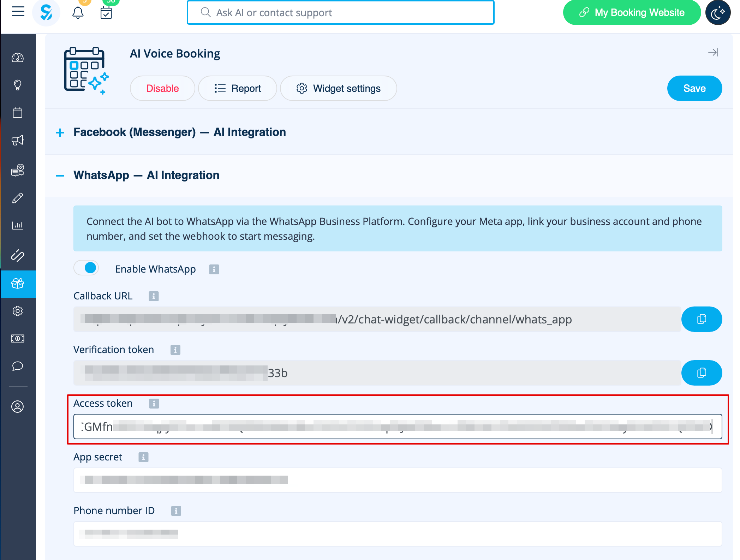Copy the Callback URL to clipboard
The height and width of the screenshot is (560, 740).
[701, 319]
